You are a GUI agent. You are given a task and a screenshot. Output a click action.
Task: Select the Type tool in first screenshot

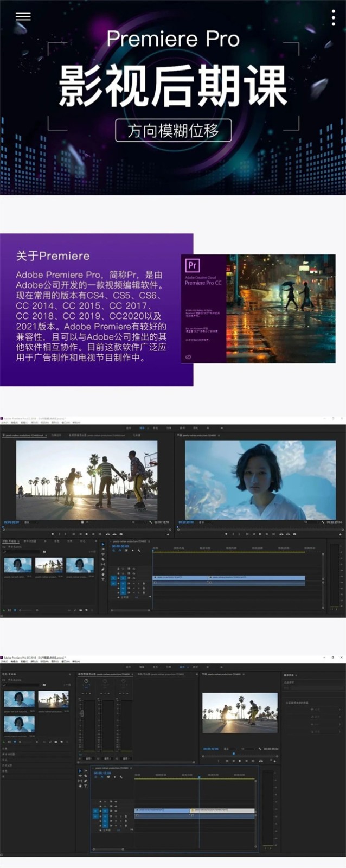pyautogui.click(x=102, y=579)
